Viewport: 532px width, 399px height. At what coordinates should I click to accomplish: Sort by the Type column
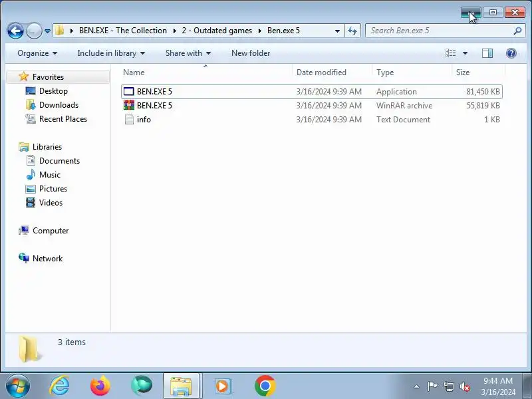(x=412, y=72)
